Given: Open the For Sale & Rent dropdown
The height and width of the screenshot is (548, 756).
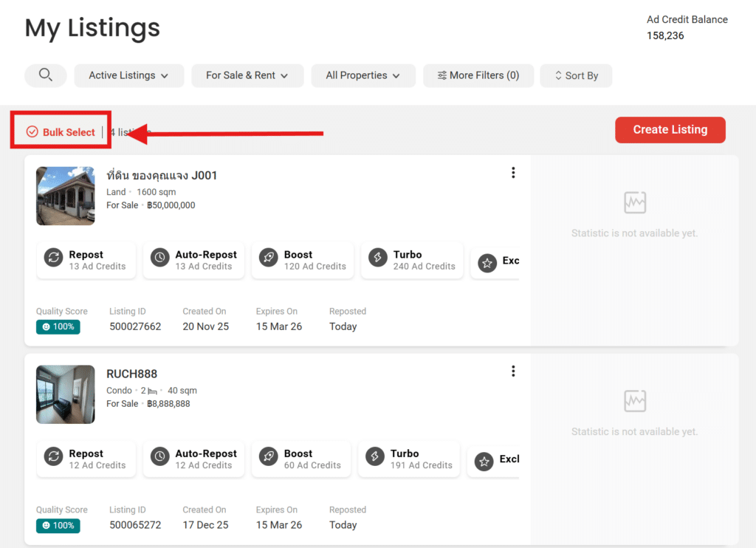Looking at the screenshot, I should (247, 75).
